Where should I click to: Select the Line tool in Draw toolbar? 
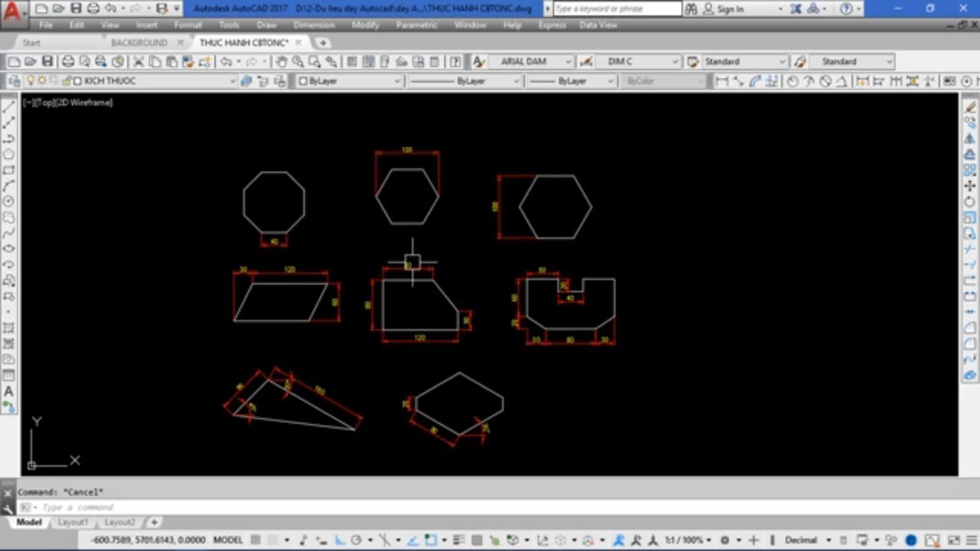(x=9, y=107)
